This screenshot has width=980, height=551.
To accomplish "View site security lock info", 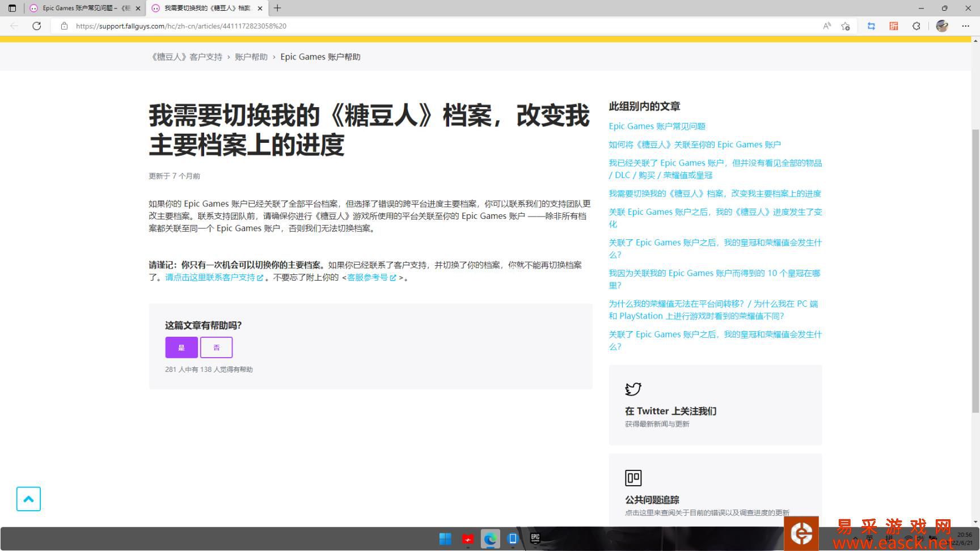I will click(64, 26).
